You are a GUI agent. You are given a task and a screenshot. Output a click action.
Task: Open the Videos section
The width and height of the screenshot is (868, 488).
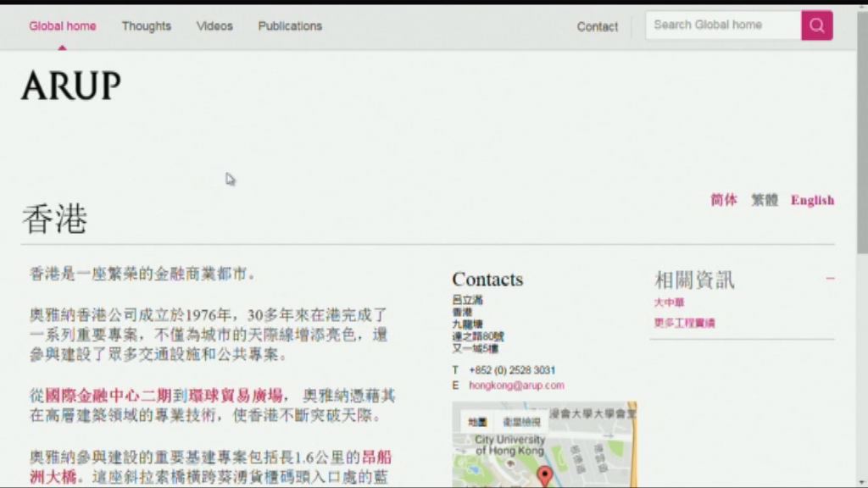click(214, 26)
